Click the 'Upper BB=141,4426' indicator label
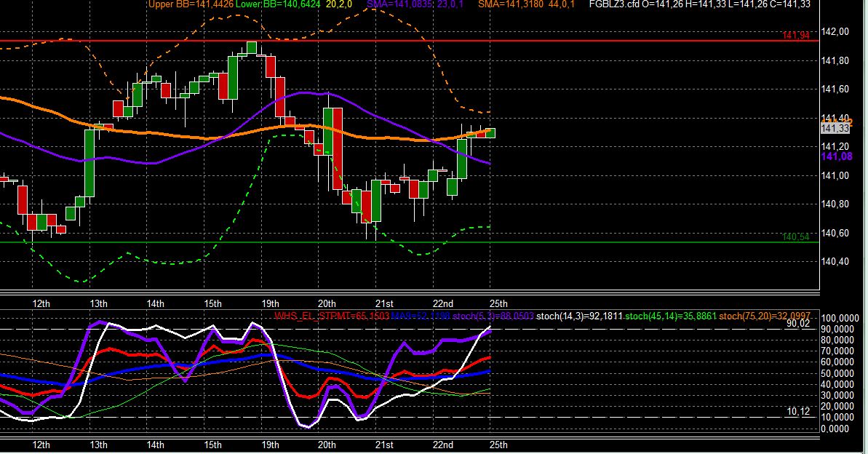Viewport: 868px width, 454px height. [x=191, y=4]
